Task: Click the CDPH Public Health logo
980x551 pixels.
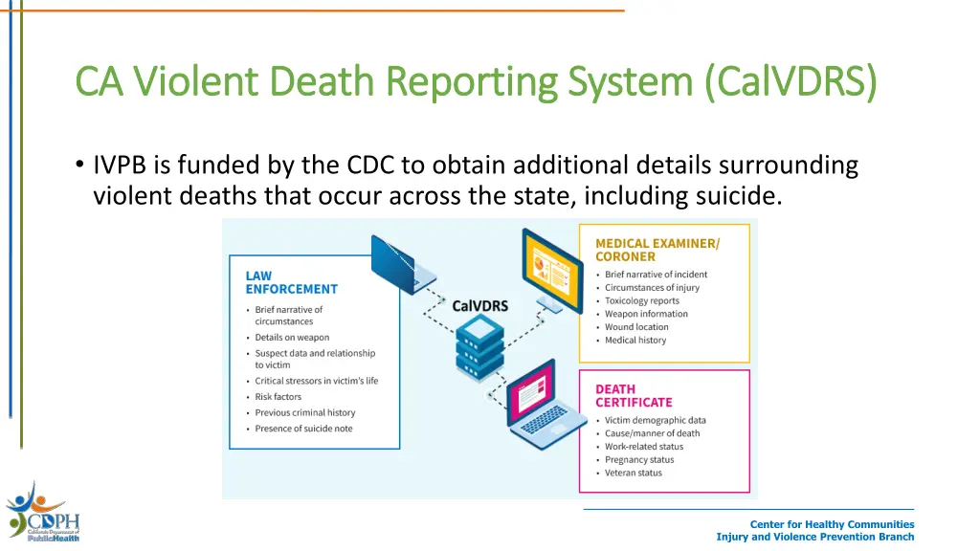Action: click(x=42, y=513)
